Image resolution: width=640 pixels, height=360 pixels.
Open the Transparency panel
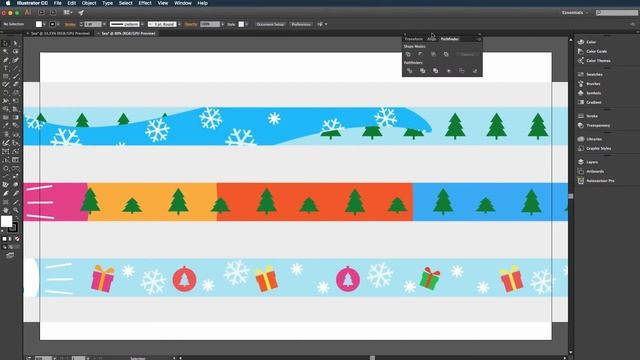[x=594, y=125]
